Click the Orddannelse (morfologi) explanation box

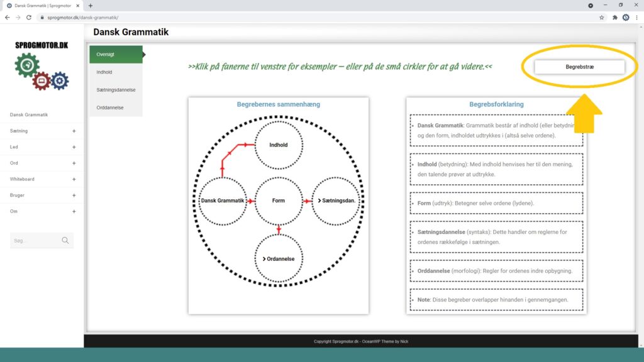point(496,271)
